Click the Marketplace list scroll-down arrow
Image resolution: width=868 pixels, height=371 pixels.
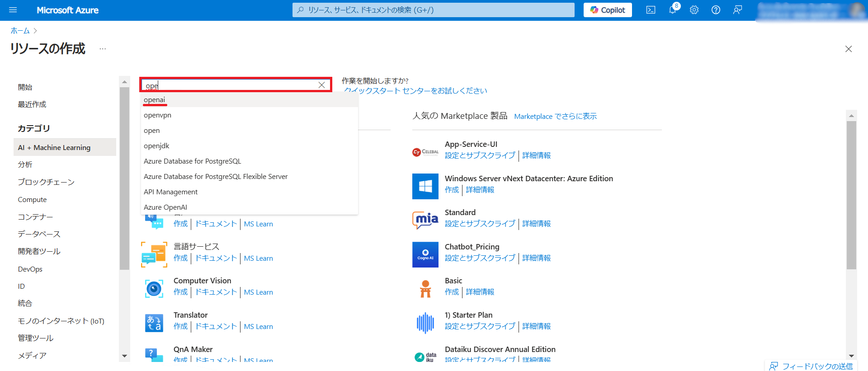click(851, 356)
